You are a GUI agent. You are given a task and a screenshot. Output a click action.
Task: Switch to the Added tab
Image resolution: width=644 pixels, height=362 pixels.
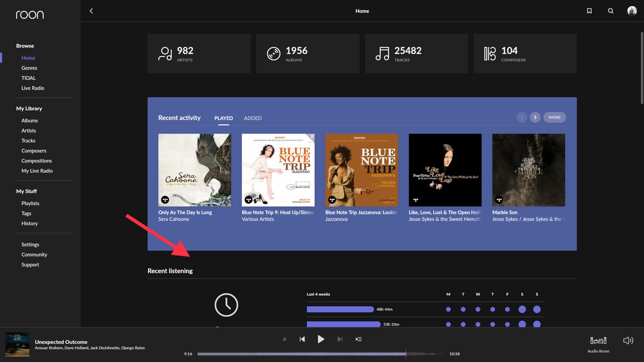(253, 118)
